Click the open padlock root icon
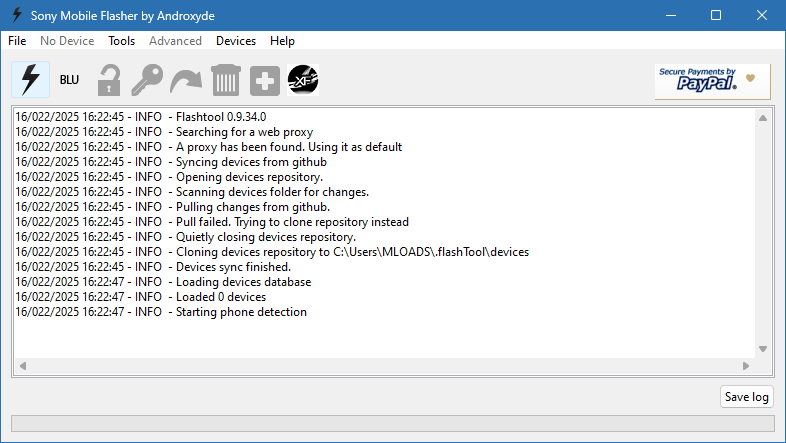This screenshot has width=786, height=443. 109,80
